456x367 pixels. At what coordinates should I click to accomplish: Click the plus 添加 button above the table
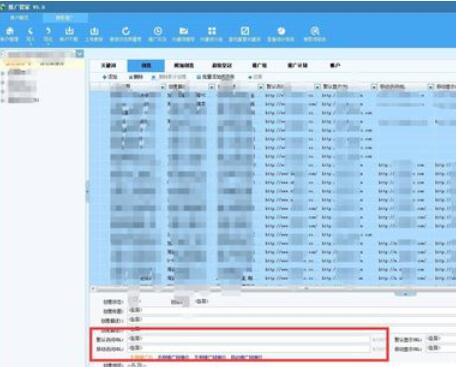[x=110, y=77]
